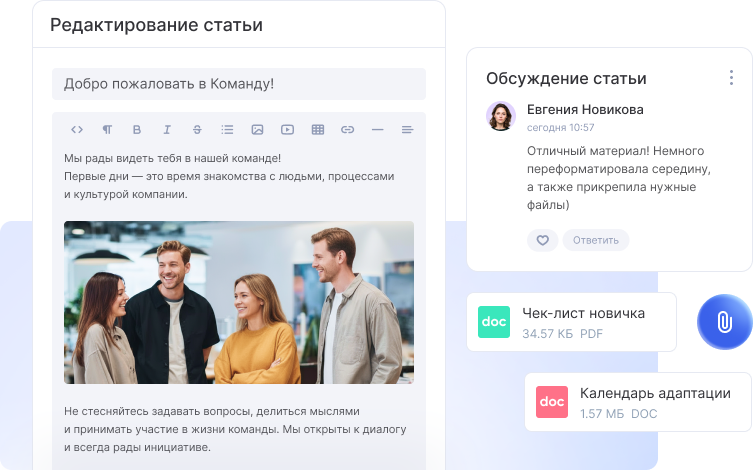Toggle code view in editor toolbar

[x=77, y=130]
